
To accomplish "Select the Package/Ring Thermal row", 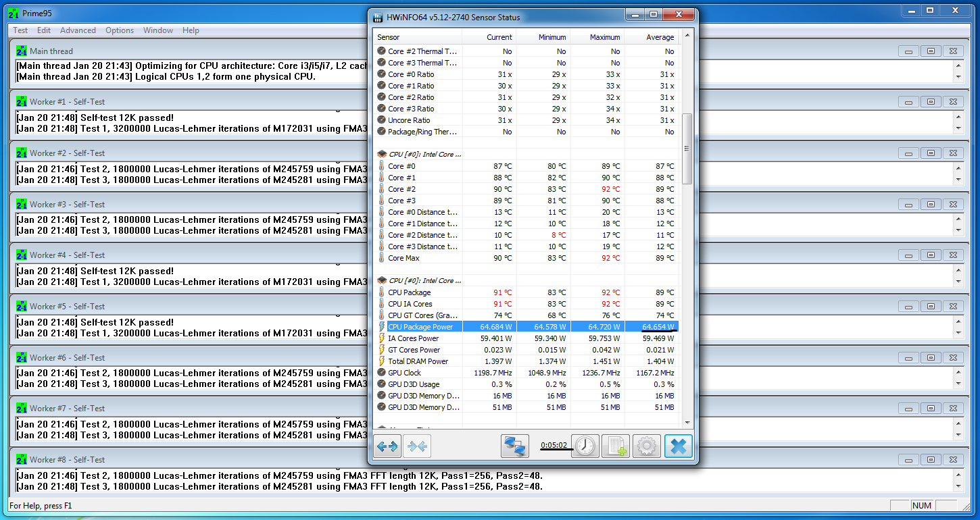I will [526, 132].
